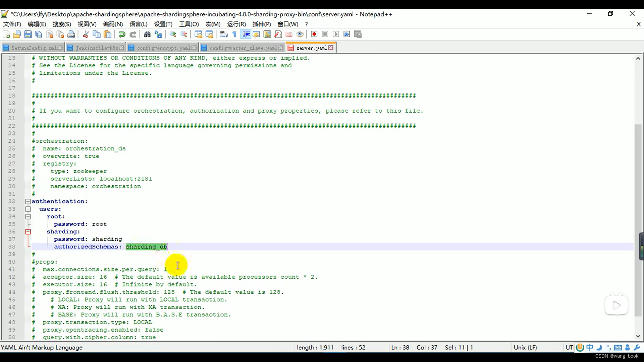Click the Copy toolbar icon
644x362 pixels.
coord(96,34)
